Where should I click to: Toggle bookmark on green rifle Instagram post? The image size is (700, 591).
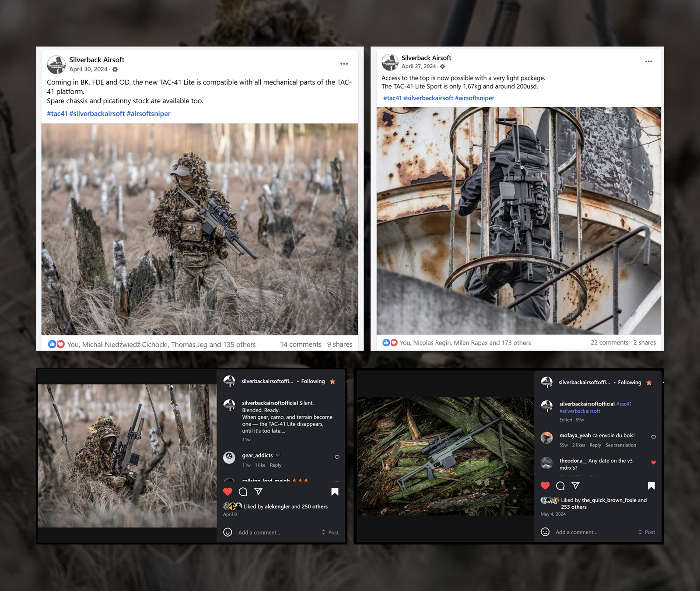651,485
